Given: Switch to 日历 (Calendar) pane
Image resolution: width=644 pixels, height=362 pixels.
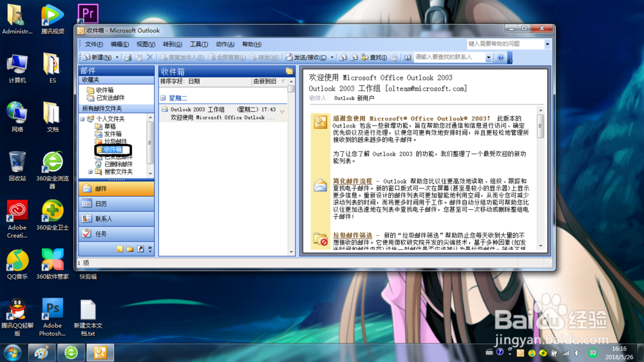Looking at the screenshot, I should pyautogui.click(x=116, y=204).
